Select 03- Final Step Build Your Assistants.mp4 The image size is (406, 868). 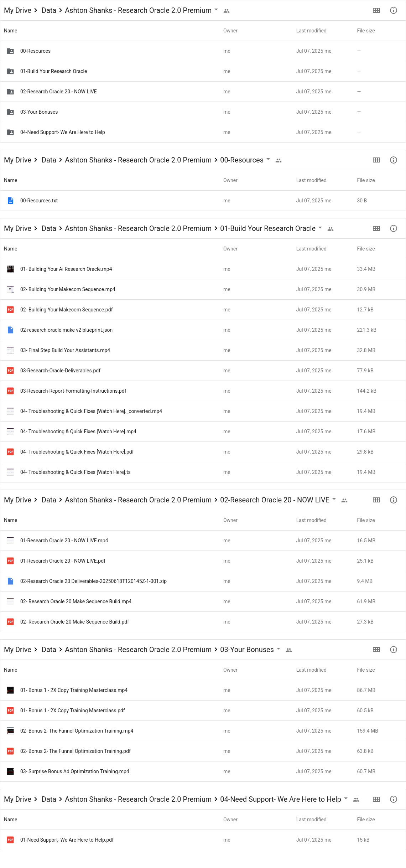(x=203, y=350)
